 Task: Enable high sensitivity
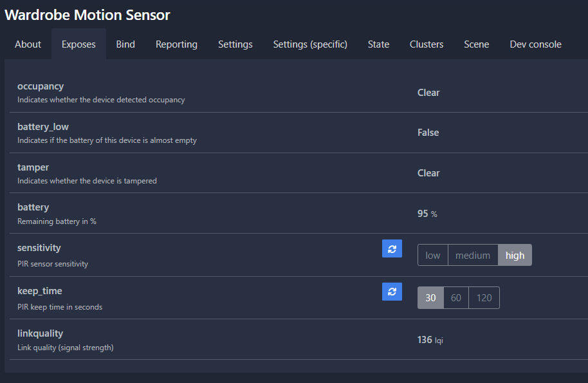pyautogui.click(x=515, y=255)
